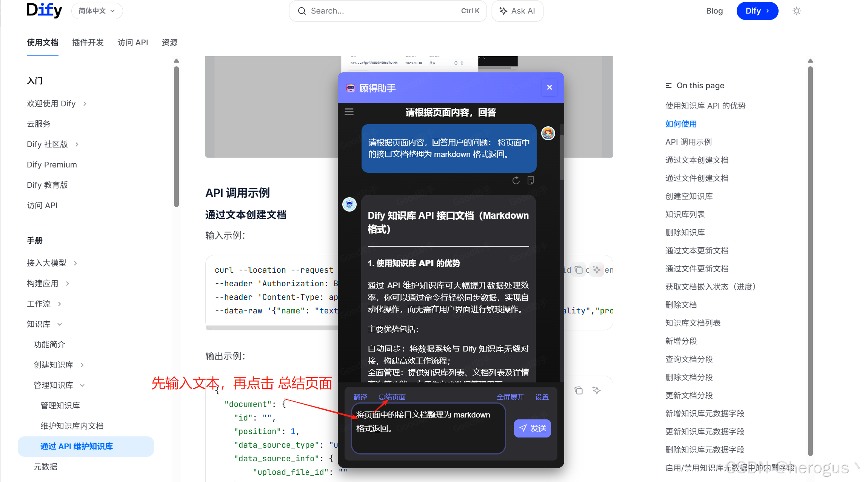Copy the curl input example code

[x=579, y=270]
